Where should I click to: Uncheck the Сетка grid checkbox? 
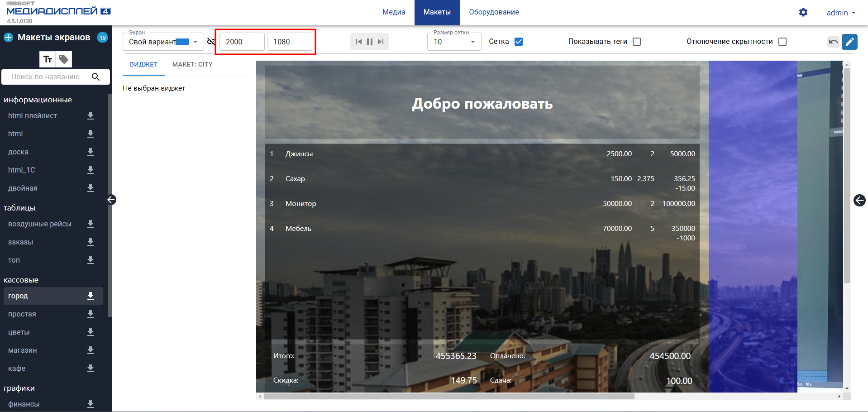(519, 42)
